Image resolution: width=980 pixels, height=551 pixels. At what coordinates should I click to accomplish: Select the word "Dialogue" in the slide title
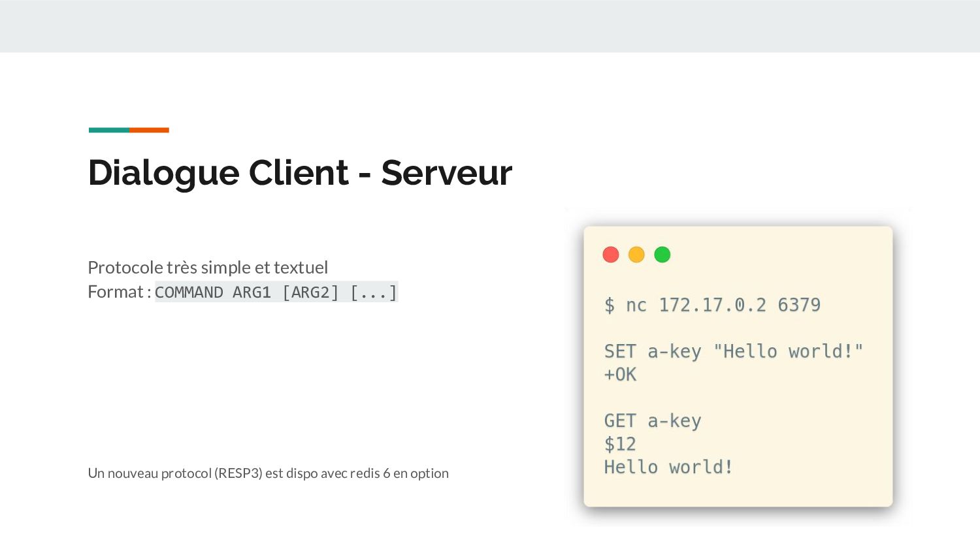163,173
